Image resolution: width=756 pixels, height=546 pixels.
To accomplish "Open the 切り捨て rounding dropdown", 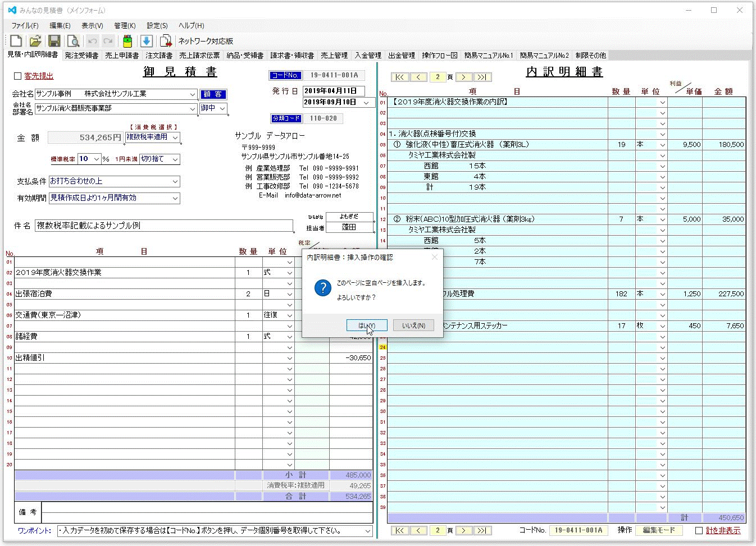I will point(175,159).
